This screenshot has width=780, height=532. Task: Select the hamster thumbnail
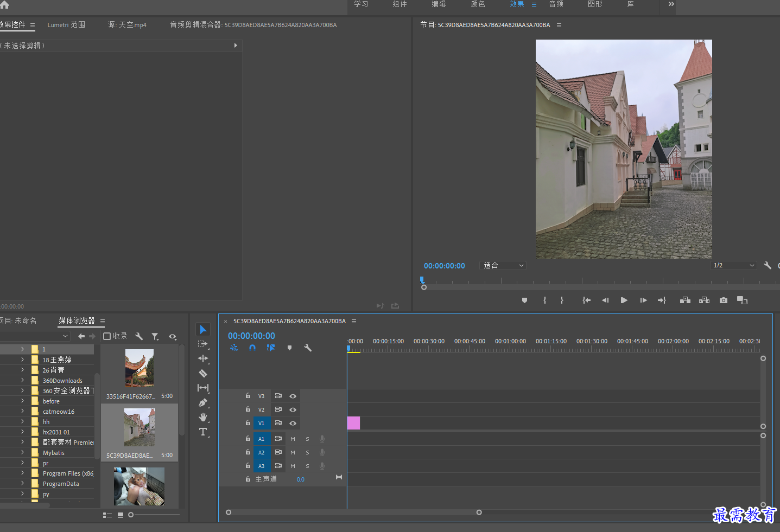coord(139,486)
